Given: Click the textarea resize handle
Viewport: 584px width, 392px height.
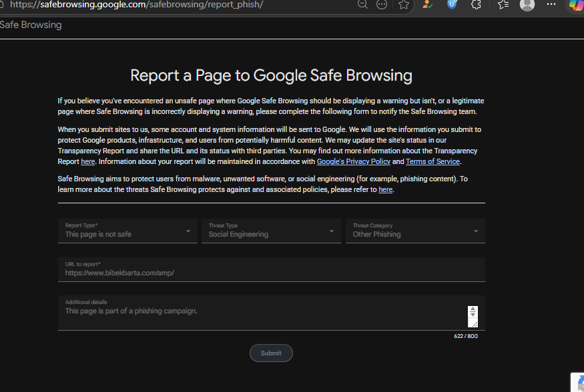Looking at the screenshot, I should [x=474, y=324].
